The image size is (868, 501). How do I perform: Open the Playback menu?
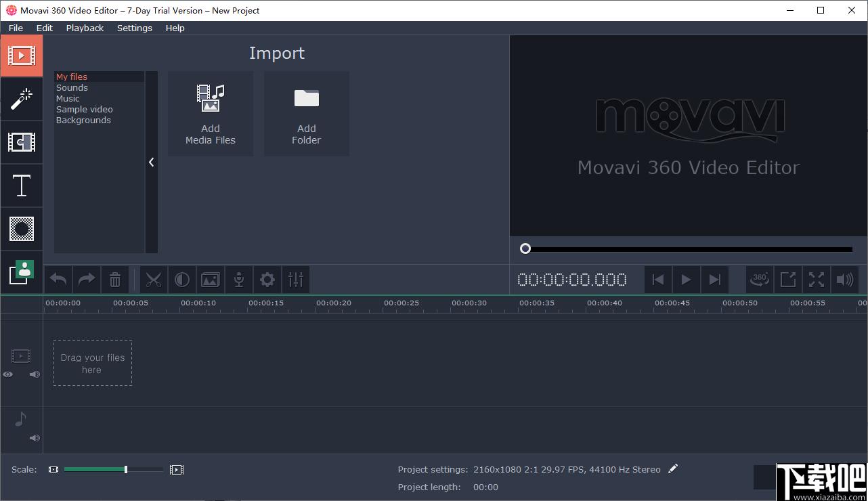(85, 28)
